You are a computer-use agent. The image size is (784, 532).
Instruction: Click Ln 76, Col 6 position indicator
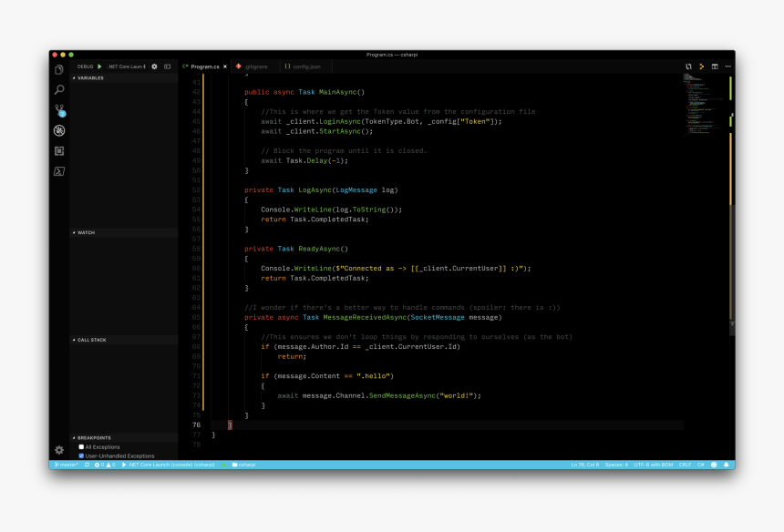(x=585, y=465)
